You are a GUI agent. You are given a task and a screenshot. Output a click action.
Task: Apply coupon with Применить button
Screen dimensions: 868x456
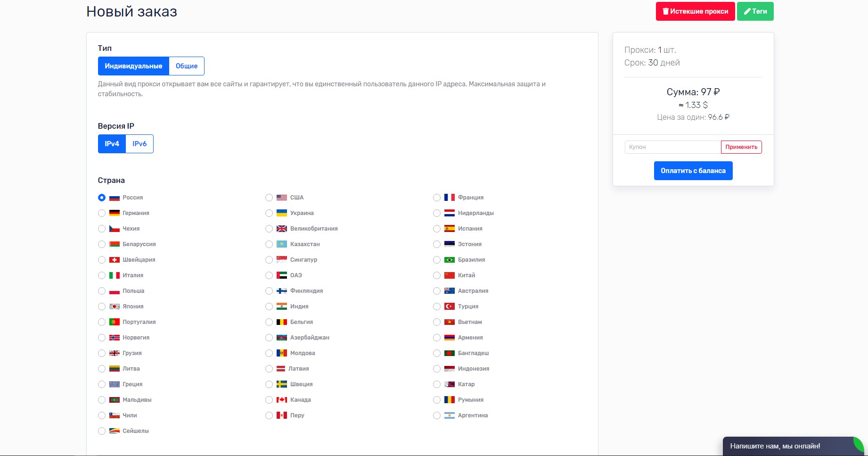point(741,147)
